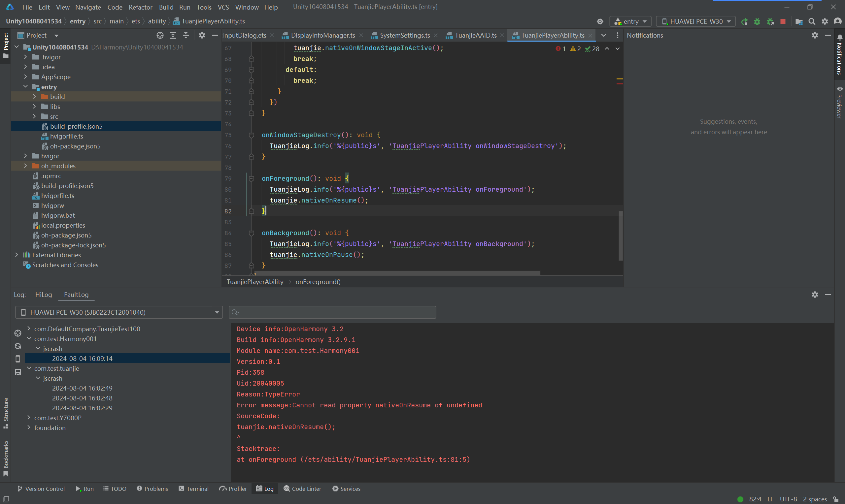Hide the Notifications panel minus icon

(828, 35)
